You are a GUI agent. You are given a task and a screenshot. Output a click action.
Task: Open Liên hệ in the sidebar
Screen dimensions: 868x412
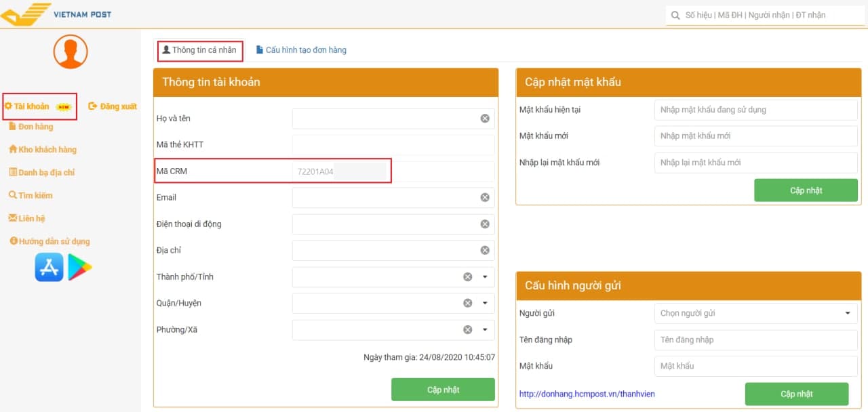[x=26, y=219]
